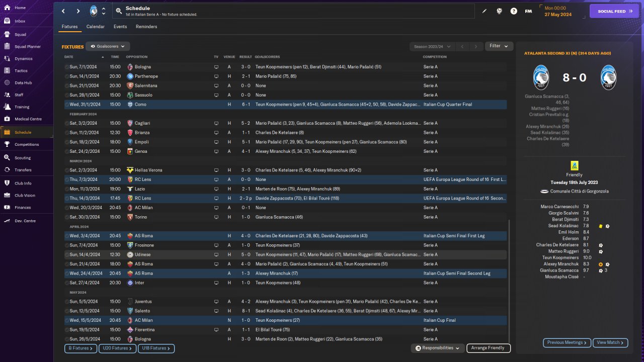Click the pencil edit icon in top bar
The image size is (644, 362).
(485, 11)
